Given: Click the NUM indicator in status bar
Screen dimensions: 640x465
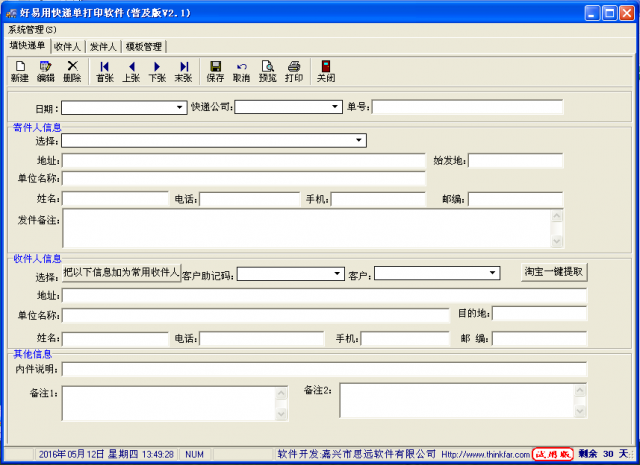Looking at the screenshot, I should [194, 454].
